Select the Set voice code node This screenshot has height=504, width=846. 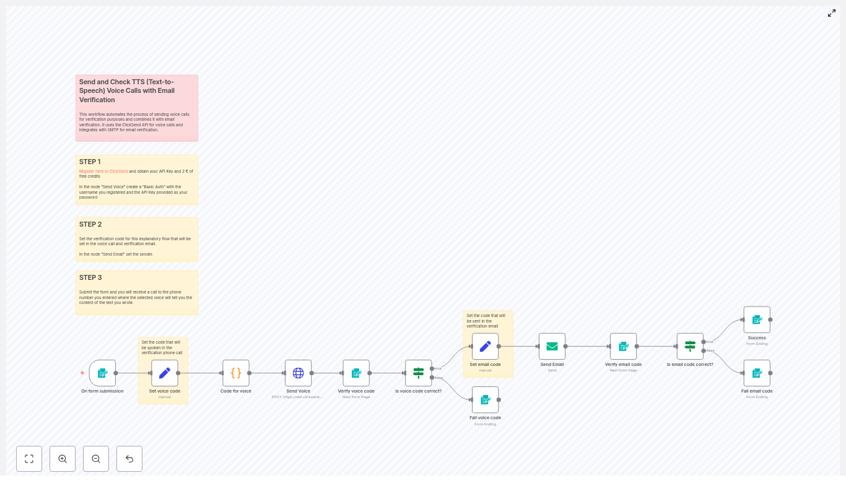point(165,373)
